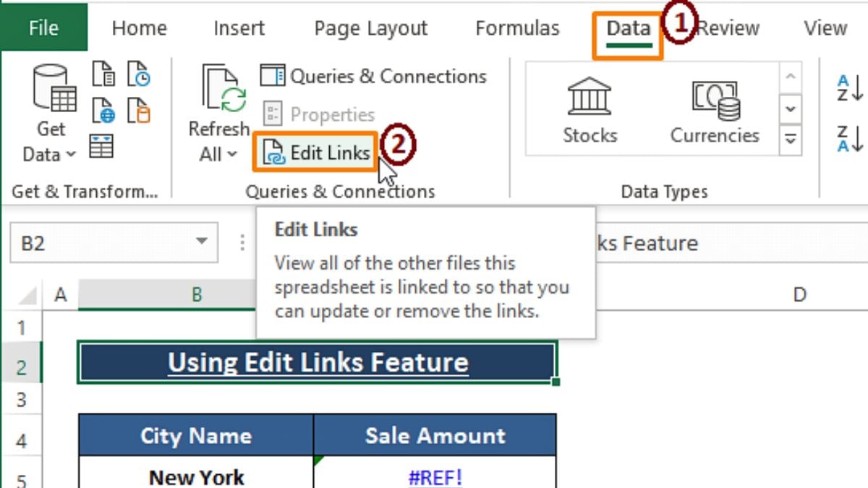Screen dimensions: 868x488
Task: Sort ascending with the A-Z icon
Action: (x=849, y=87)
